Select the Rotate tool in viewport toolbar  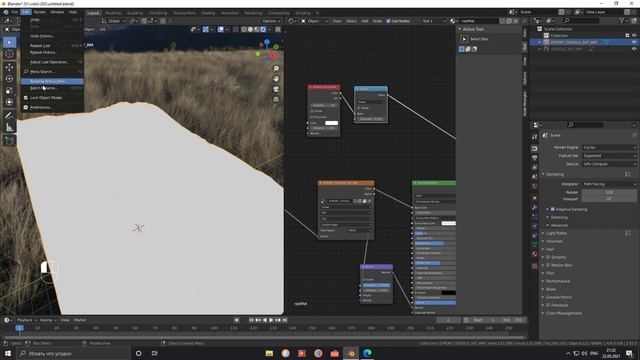(9, 78)
